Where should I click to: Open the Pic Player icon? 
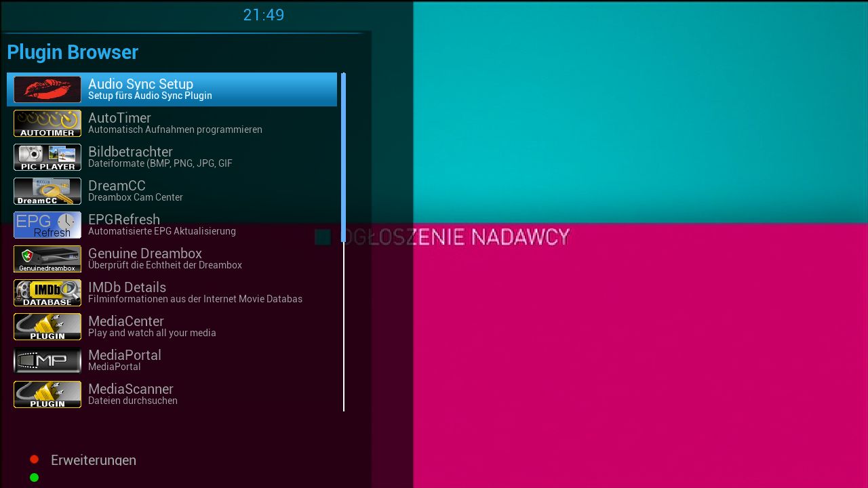coord(47,157)
